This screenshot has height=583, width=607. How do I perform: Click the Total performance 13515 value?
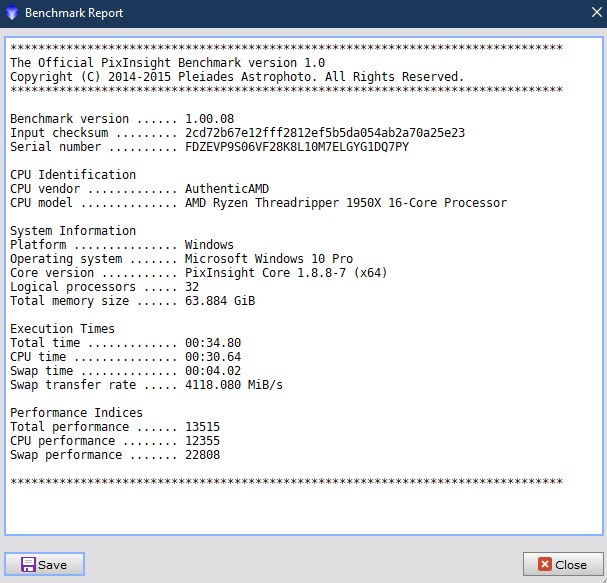coord(202,427)
